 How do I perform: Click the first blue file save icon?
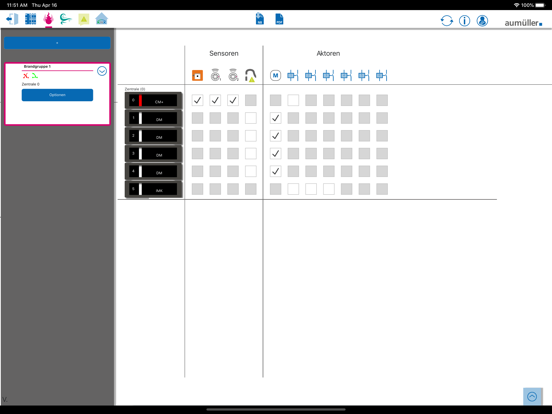(260, 19)
